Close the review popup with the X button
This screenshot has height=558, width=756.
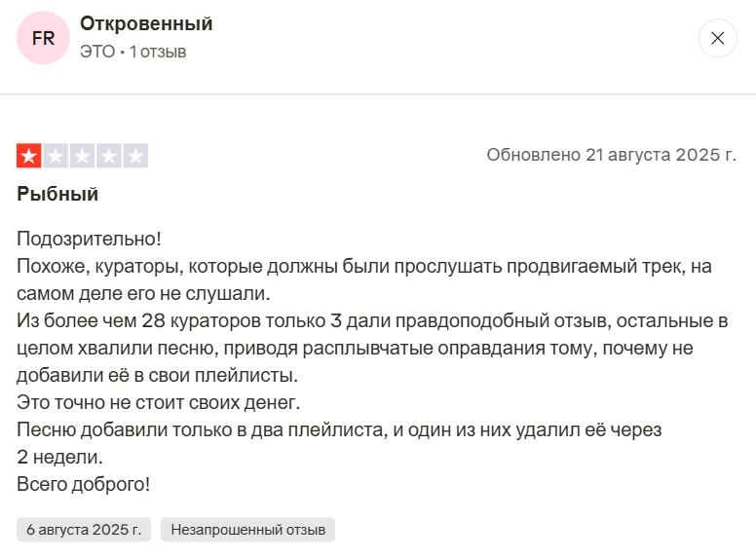[x=718, y=38]
